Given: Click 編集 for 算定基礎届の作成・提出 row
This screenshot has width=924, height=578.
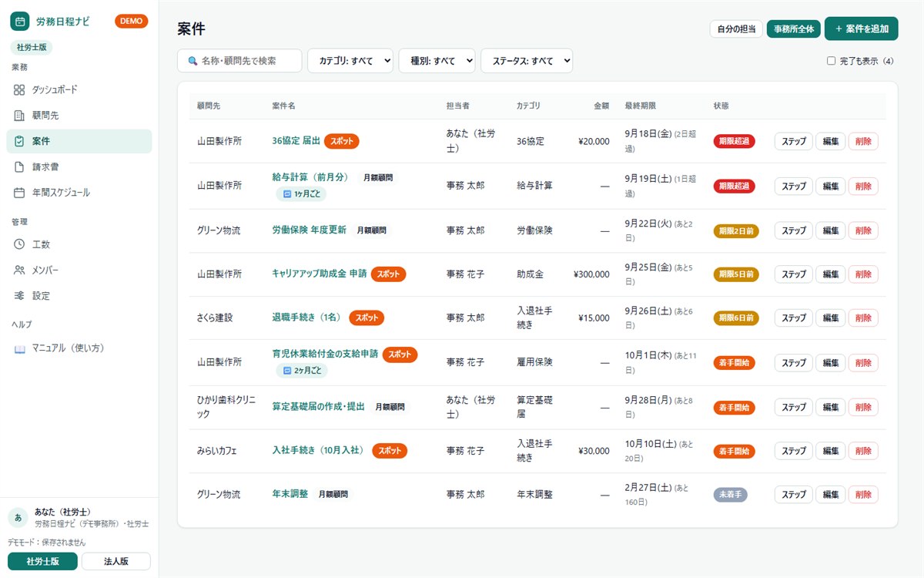Looking at the screenshot, I should 830,407.
